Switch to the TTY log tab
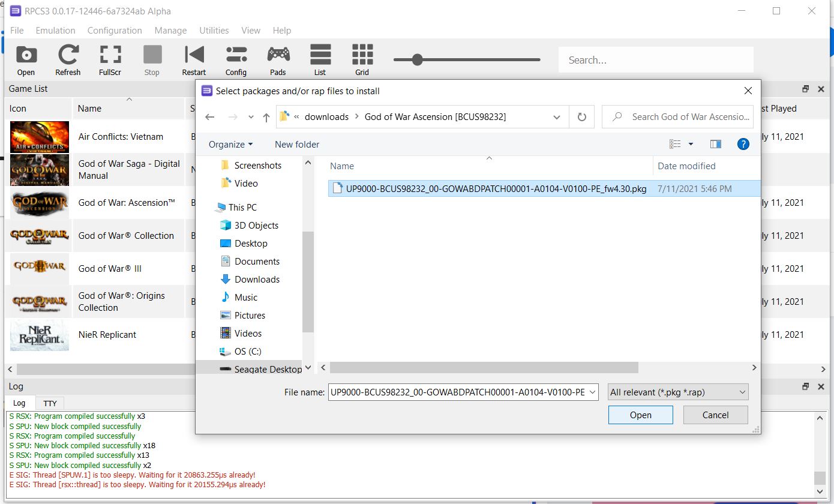 point(50,403)
